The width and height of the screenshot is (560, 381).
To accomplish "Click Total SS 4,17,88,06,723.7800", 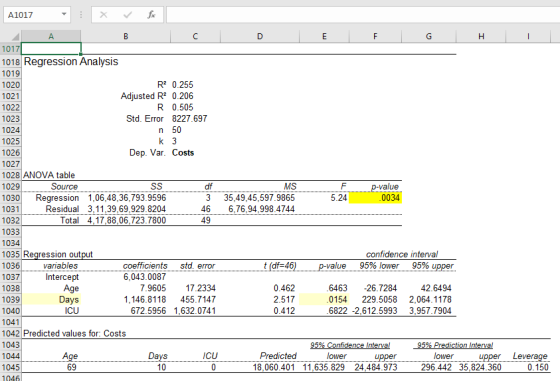I will [x=127, y=220].
